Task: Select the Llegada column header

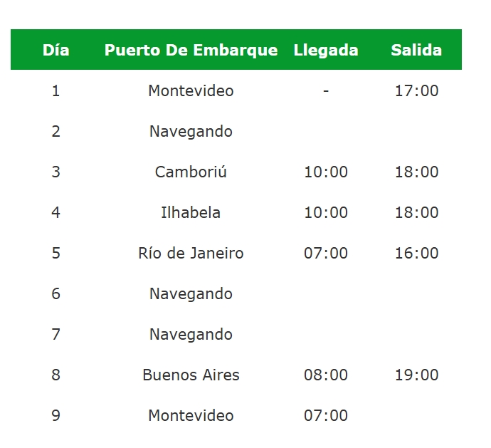Action: click(326, 50)
